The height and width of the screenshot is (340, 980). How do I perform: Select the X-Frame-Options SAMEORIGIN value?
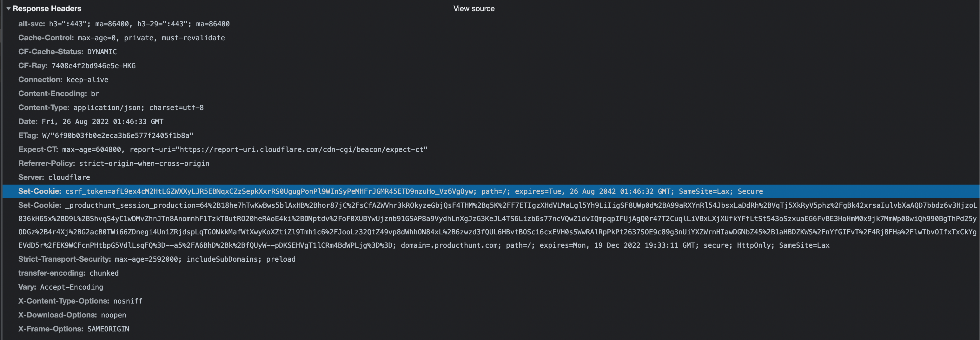coord(107,329)
